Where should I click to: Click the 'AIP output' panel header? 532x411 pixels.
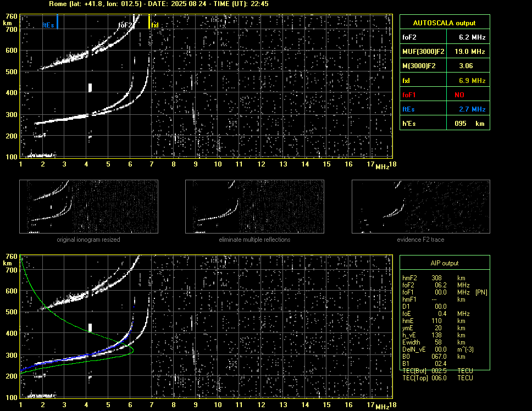tap(445, 263)
